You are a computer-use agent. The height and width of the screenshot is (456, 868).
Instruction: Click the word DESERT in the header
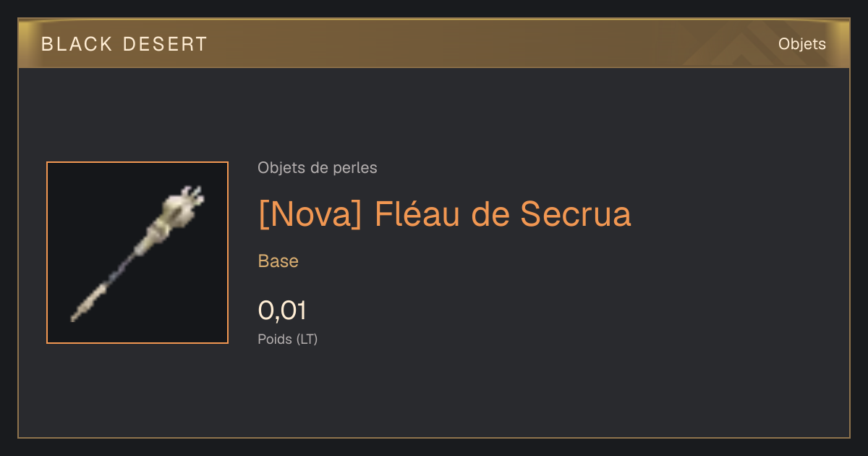[x=166, y=44]
